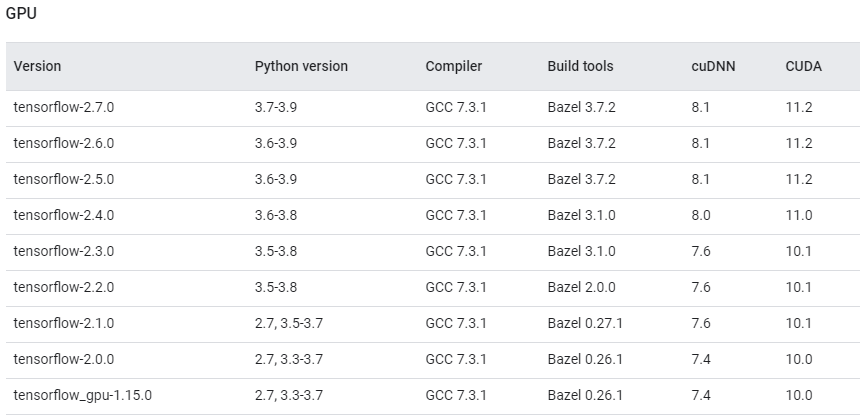Screen dimensions: 861x420
Task: Click Bazel 3.7.2 in the tensorflow-2.7.0 row
Action: click(582, 108)
